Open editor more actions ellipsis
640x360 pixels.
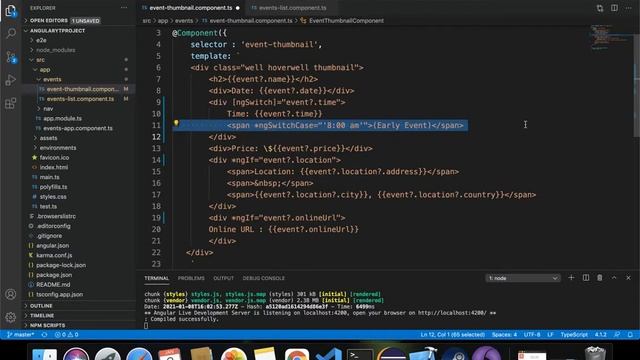point(629,8)
